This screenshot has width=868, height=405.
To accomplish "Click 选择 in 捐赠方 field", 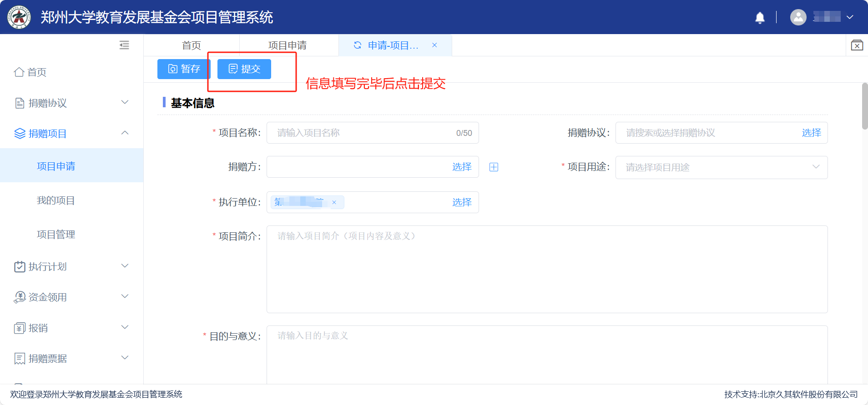I will coord(462,167).
